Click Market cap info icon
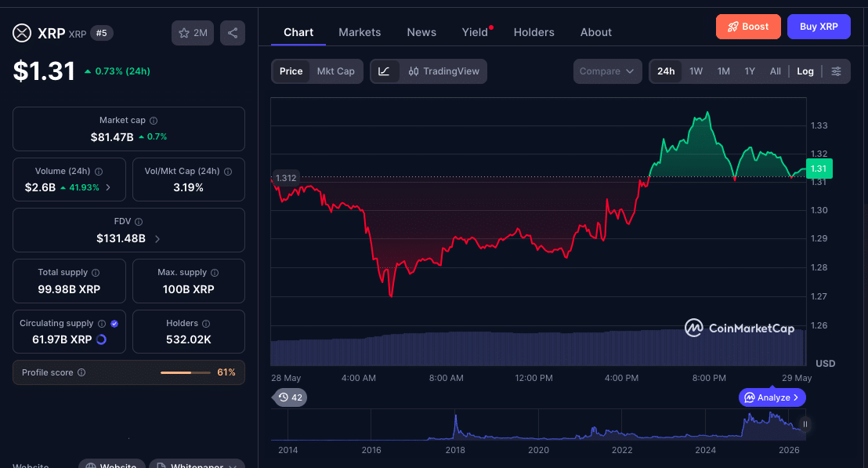This screenshot has width=868, height=468. click(x=154, y=121)
